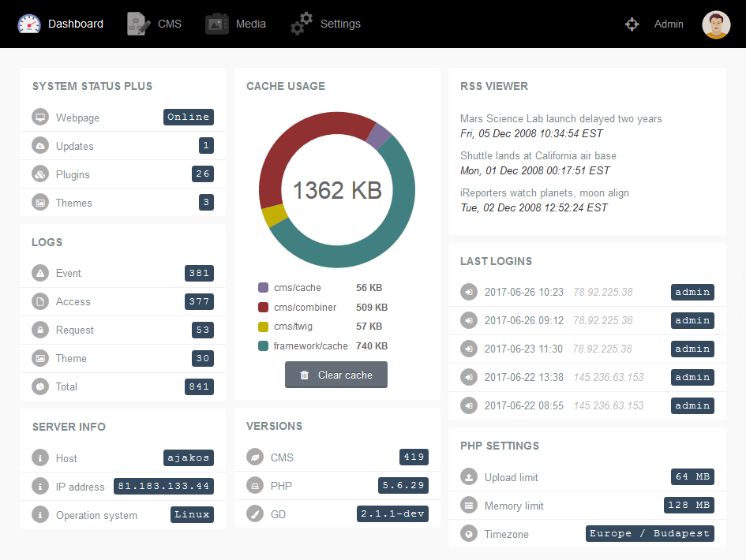This screenshot has height=560, width=746.
Task: Open Shuttle lands at California air base article
Action: [x=538, y=155]
